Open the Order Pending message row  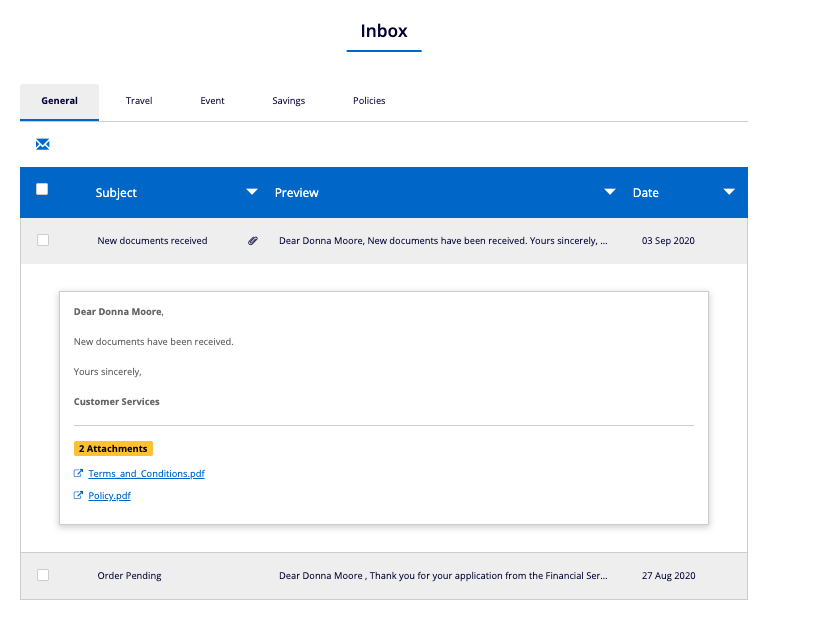point(129,576)
